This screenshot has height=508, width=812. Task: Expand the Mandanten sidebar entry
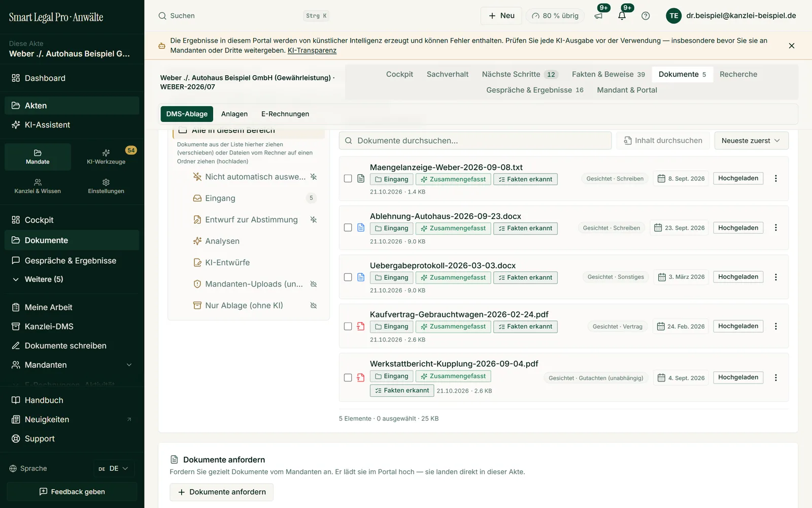[x=72, y=365]
